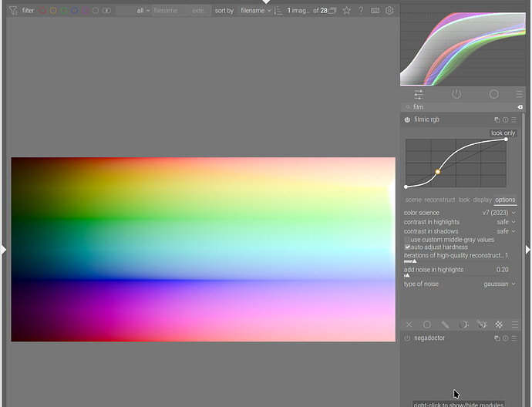
Task: Clear the module search text
Action: tap(520, 107)
